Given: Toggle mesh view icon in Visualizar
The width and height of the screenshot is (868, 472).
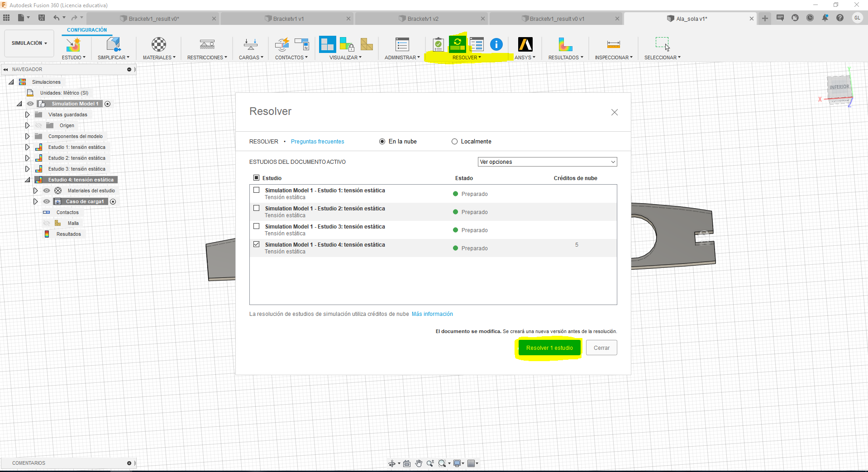Looking at the screenshot, I should 367,44.
